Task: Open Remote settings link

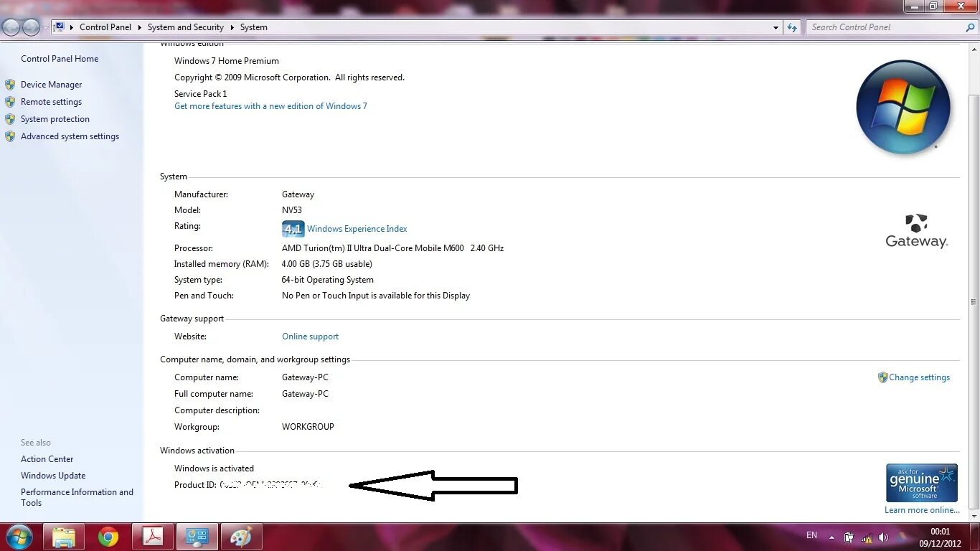Action: 51,102
